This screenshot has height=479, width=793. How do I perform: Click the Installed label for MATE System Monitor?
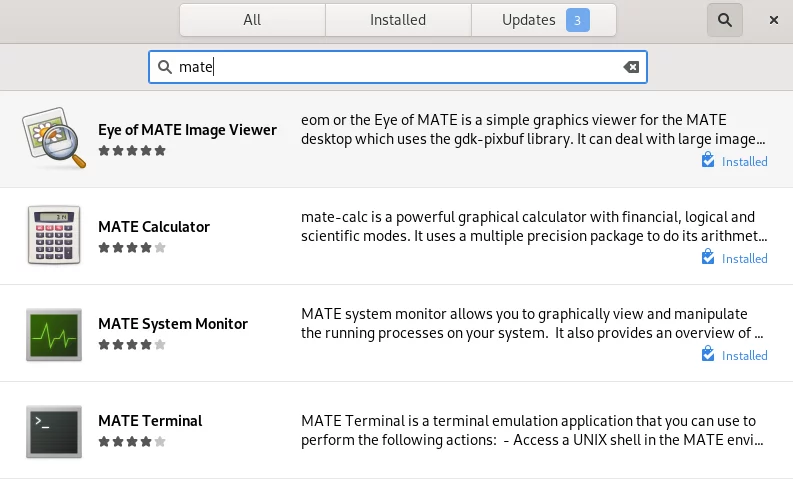pyautogui.click(x=744, y=356)
